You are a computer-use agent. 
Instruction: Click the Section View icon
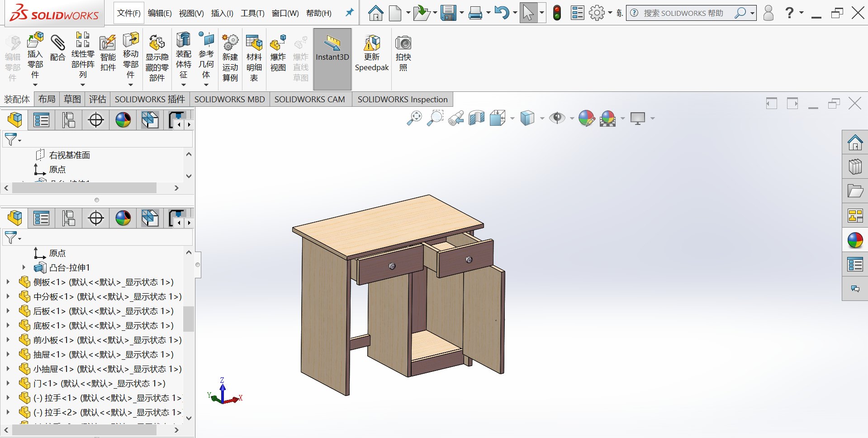(477, 118)
